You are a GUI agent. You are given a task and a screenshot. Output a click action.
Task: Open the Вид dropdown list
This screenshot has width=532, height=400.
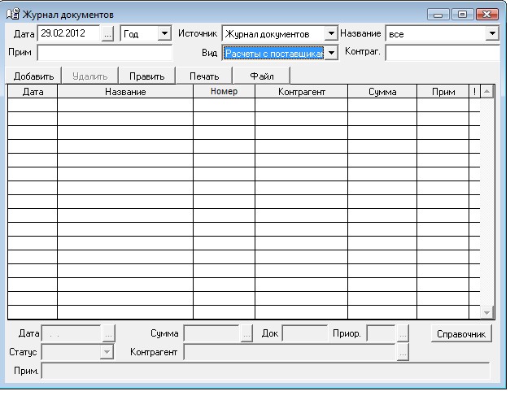330,53
